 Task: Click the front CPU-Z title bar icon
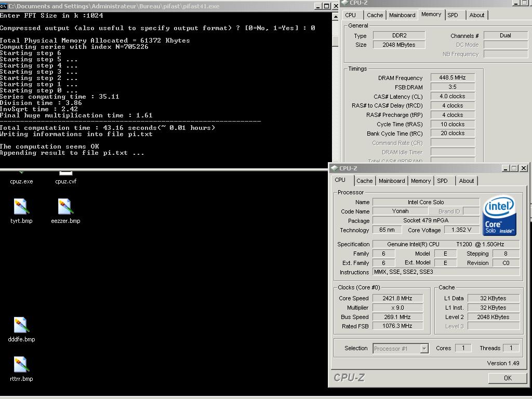334,168
